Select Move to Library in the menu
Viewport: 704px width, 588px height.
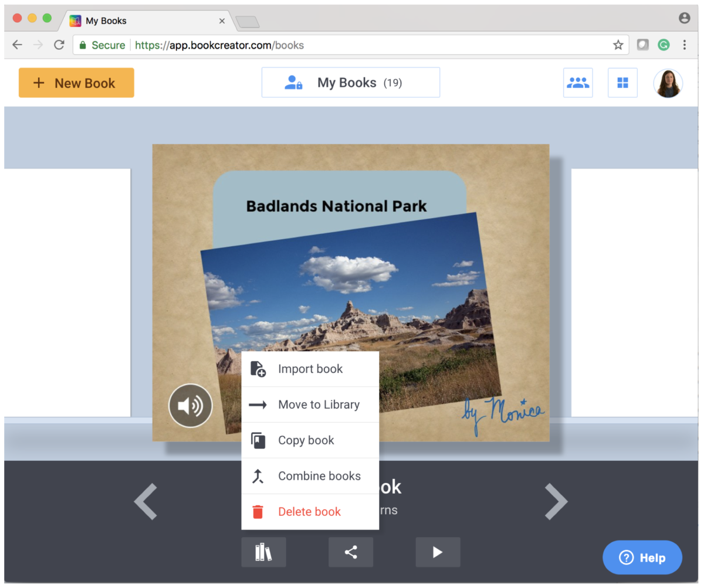point(319,405)
